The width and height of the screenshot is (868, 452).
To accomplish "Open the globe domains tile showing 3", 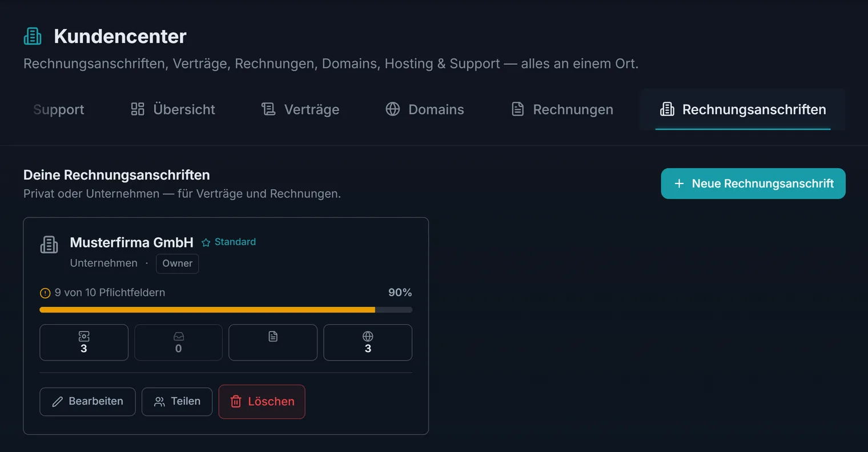I will pyautogui.click(x=368, y=342).
